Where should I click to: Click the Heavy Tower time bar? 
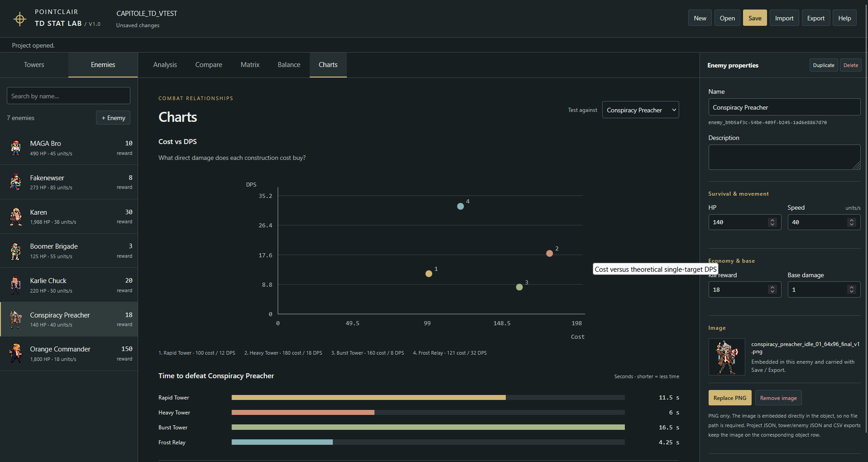click(303, 412)
